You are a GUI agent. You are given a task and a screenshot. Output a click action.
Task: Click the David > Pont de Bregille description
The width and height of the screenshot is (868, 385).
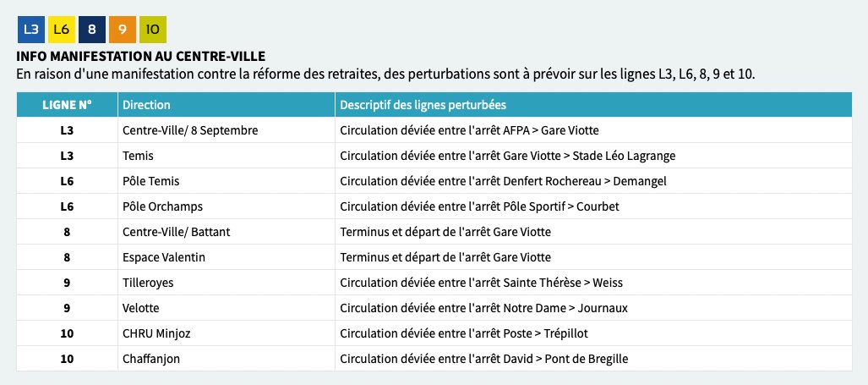click(x=593, y=359)
